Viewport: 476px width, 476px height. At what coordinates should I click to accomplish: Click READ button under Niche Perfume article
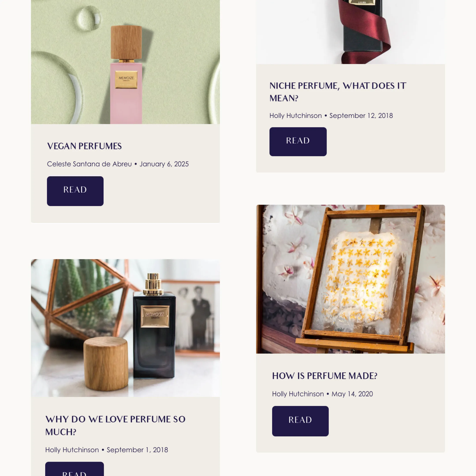[298, 142]
